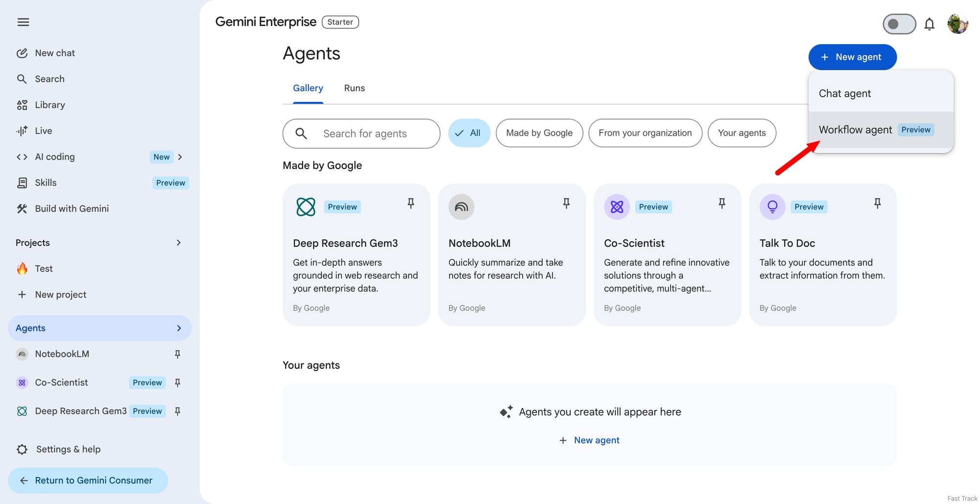Viewport: 980px width, 504px height.
Task: Click the Talk To Doc lightbulb icon
Action: [x=772, y=207]
